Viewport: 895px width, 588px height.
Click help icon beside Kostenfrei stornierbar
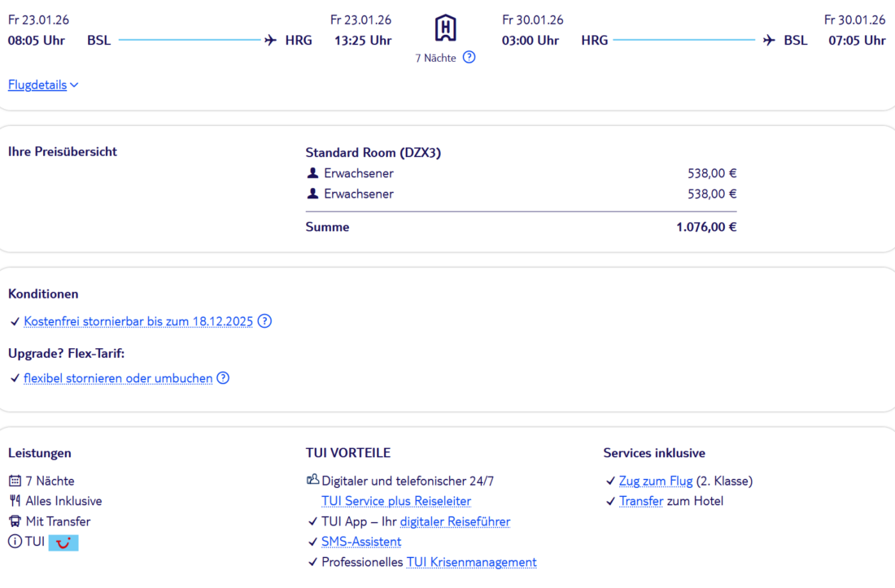tap(264, 321)
